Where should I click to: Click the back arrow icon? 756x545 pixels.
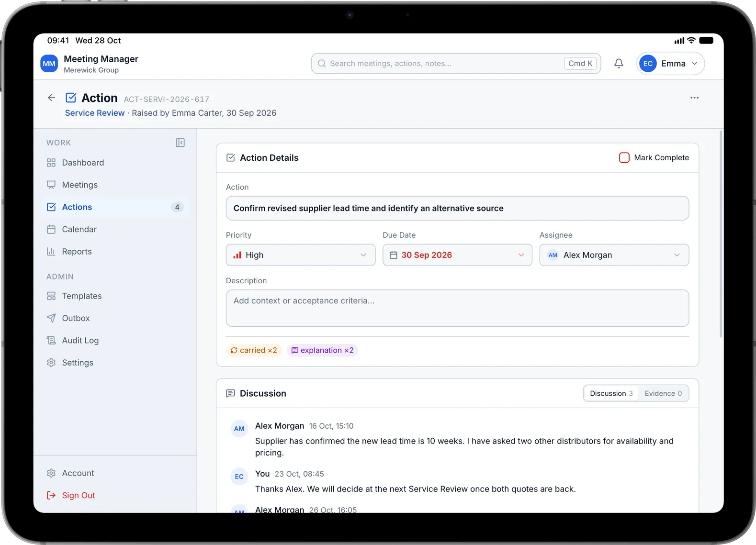[51, 98]
